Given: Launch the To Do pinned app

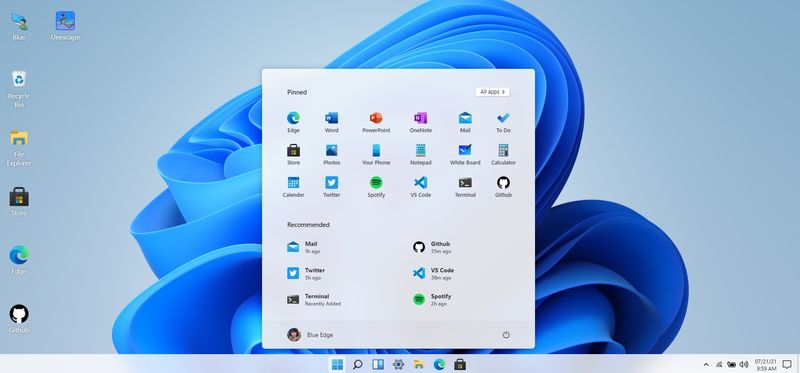Looking at the screenshot, I should (503, 122).
